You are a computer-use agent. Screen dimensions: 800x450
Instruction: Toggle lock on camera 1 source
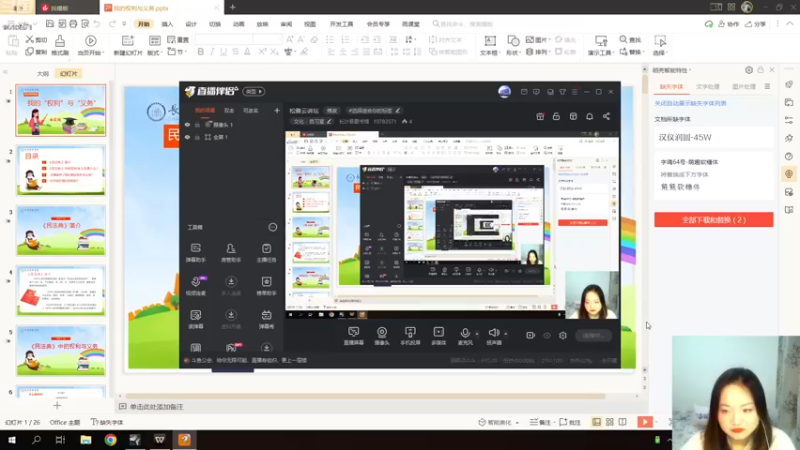point(197,124)
